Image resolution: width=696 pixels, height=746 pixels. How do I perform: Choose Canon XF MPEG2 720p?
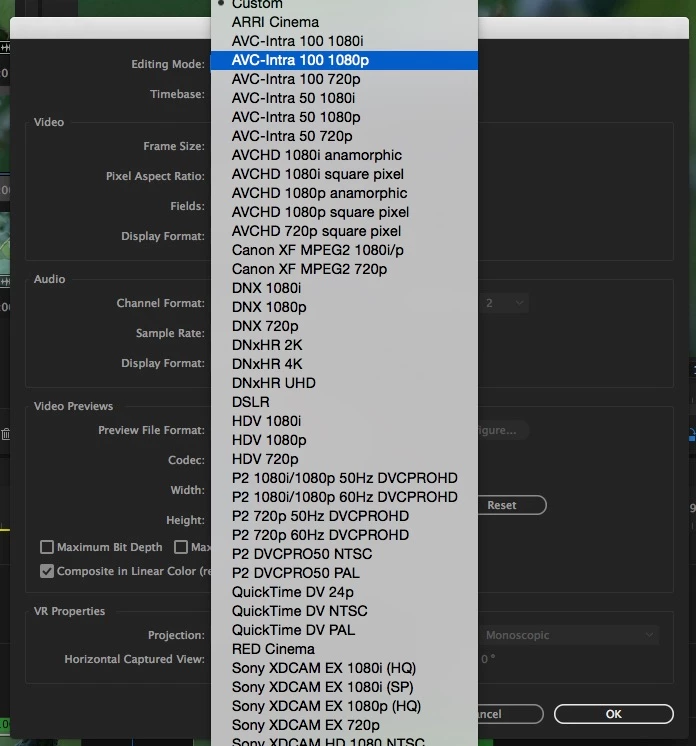pos(344,269)
